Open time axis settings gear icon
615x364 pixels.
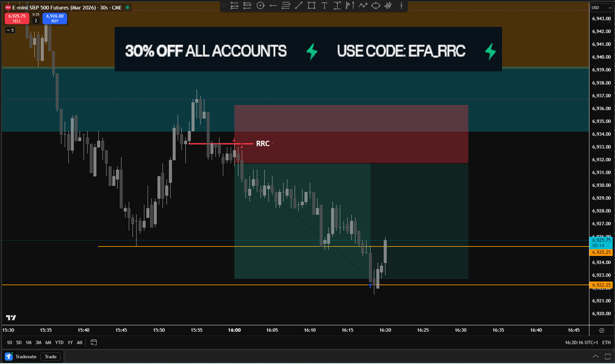[601, 330]
